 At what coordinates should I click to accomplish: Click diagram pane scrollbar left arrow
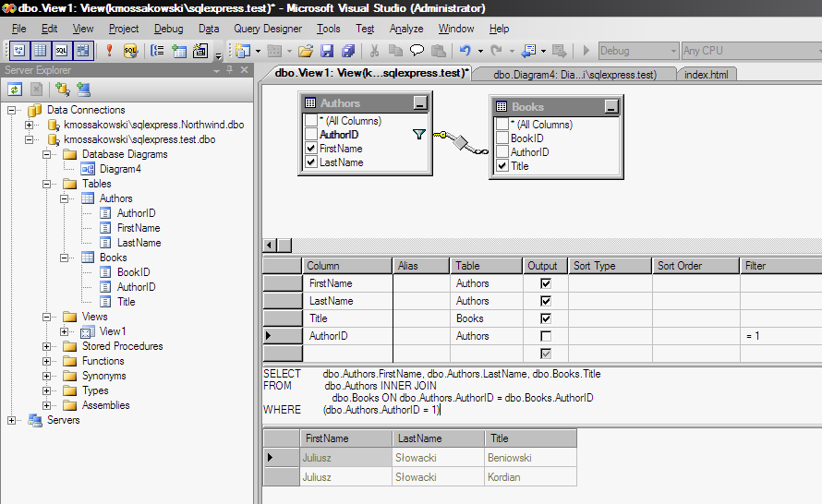click(270, 246)
